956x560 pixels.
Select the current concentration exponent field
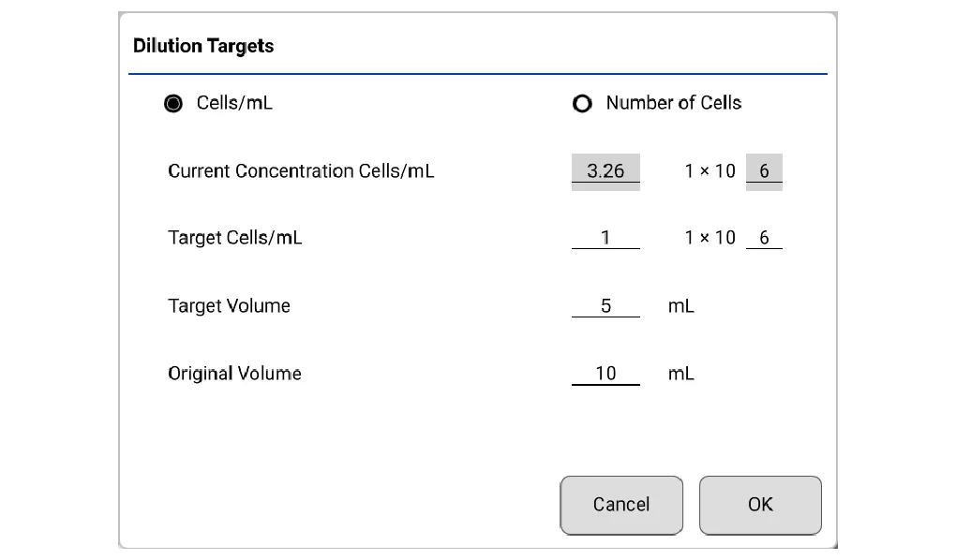coord(764,171)
